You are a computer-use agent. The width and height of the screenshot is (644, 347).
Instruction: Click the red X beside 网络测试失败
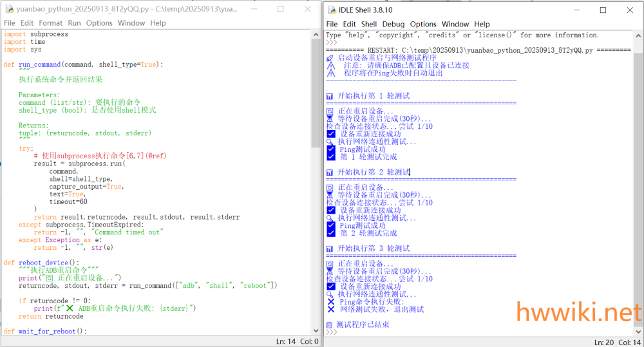[331, 310]
